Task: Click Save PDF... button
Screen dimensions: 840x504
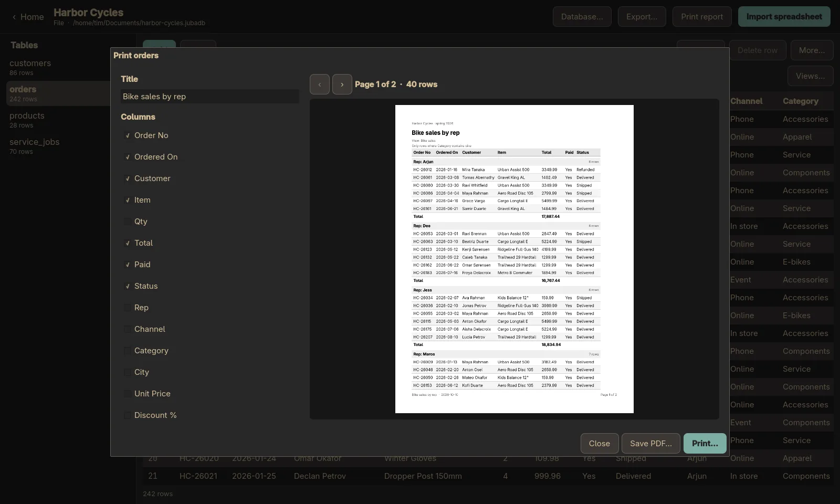Action: pos(651,444)
